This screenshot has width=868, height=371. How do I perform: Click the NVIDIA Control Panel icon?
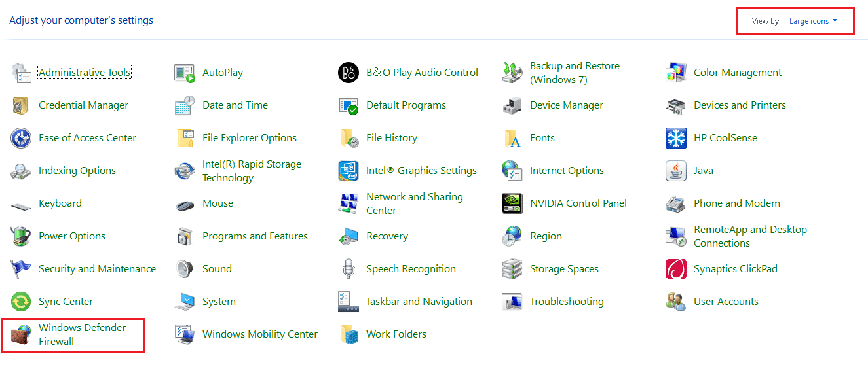[512, 203]
